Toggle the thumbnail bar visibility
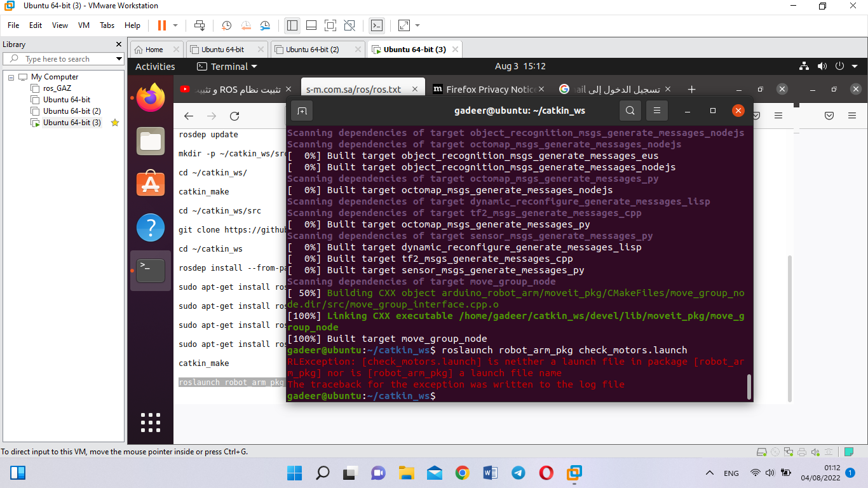Screen dimensions: 868x488 pyautogui.click(x=311, y=25)
